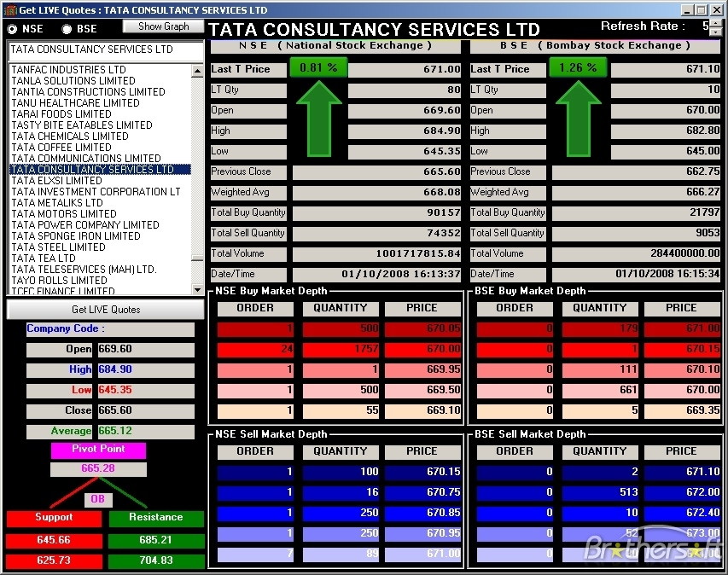This screenshot has height=575, width=728.
Task: Click the resistance value 704.83
Action: pos(156,561)
